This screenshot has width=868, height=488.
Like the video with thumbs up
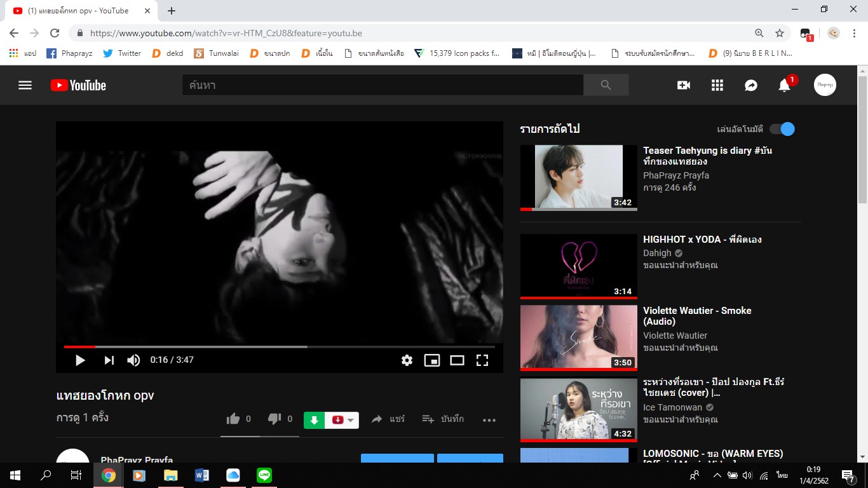(x=233, y=419)
